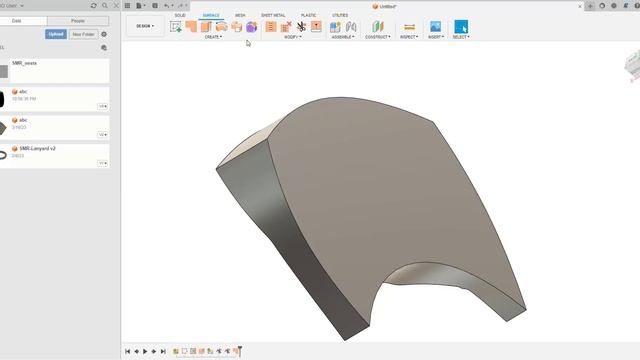Open the People tab in side panel

tap(78, 21)
